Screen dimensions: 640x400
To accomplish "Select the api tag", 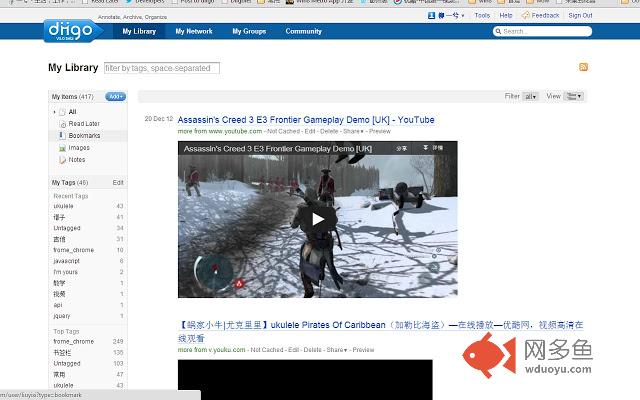I will (x=58, y=305).
